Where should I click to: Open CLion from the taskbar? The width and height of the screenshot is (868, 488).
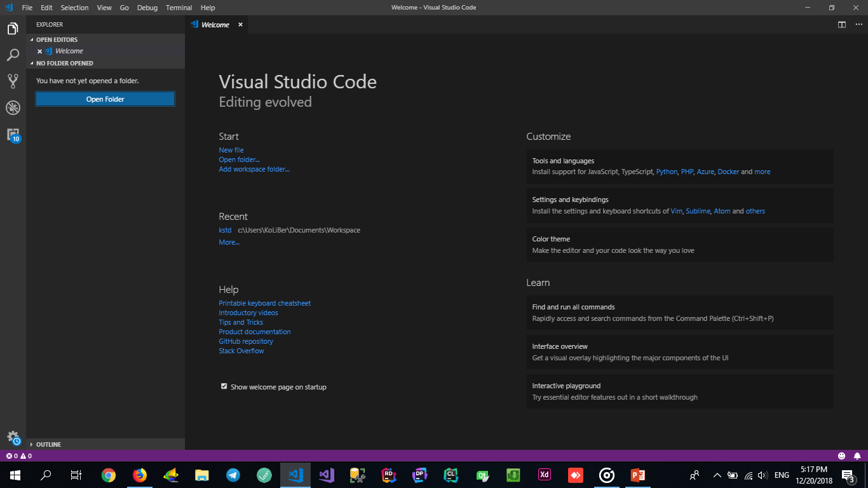[x=451, y=475]
